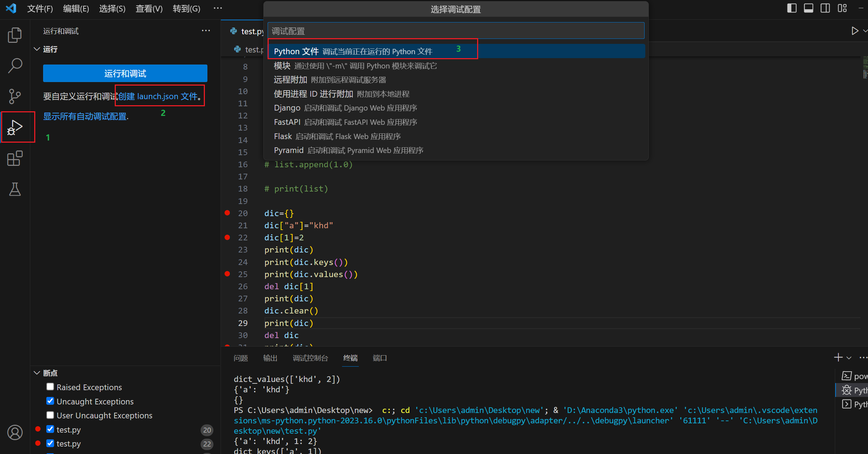The width and height of the screenshot is (868, 454).
Task: Collapse the 运行 section chevron
Action: coord(37,49)
